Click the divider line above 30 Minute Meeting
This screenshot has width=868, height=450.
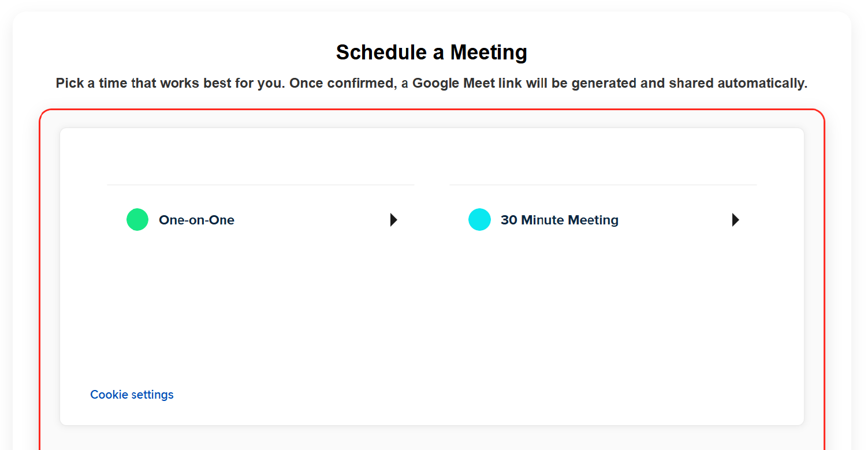[602, 185]
